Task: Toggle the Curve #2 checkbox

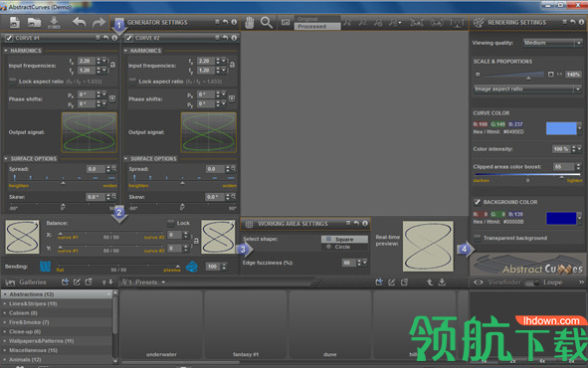Action: click(x=128, y=38)
